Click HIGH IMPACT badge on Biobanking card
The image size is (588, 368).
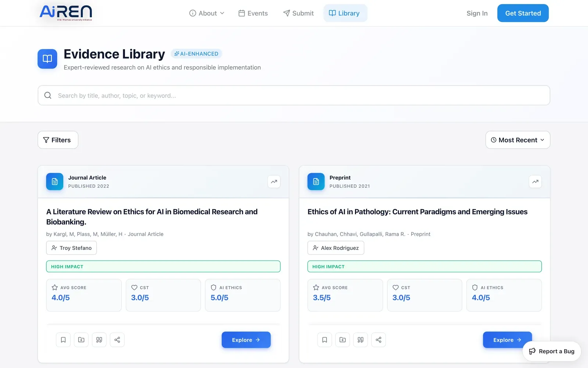[x=163, y=266]
